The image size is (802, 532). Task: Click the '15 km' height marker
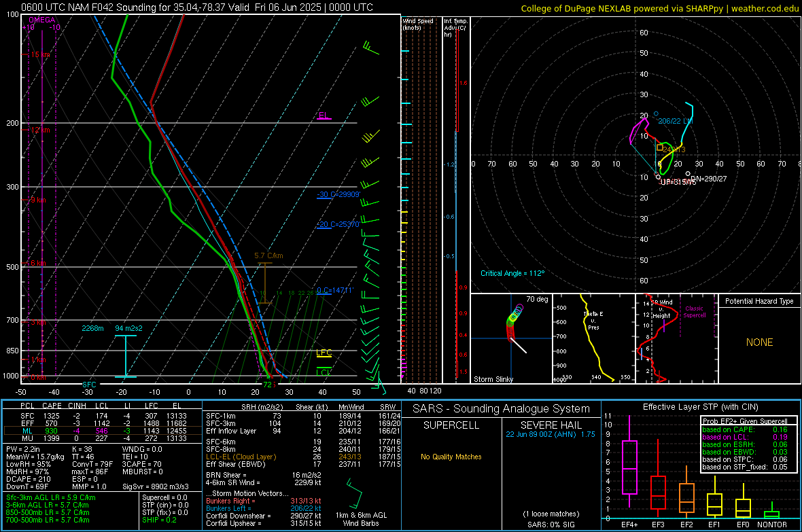[40, 54]
